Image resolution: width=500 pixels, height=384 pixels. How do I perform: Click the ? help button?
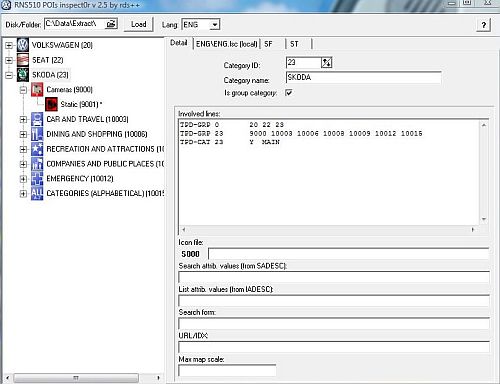pyautogui.click(x=483, y=25)
